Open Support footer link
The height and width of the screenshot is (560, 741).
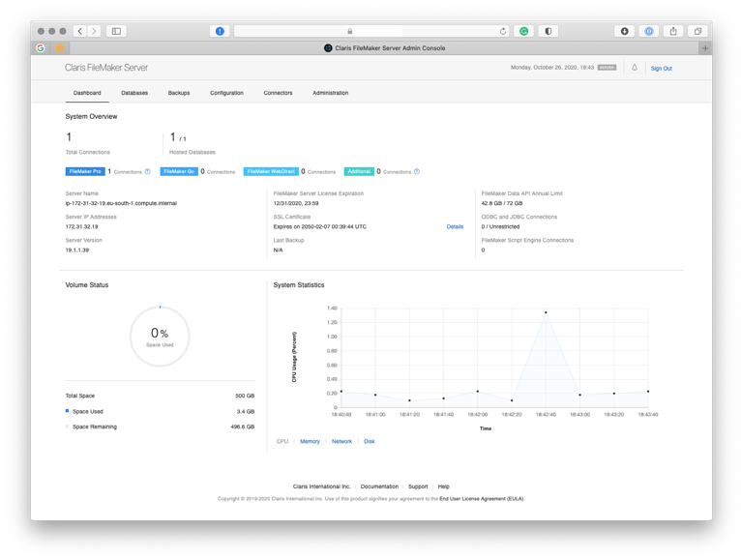(x=418, y=486)
